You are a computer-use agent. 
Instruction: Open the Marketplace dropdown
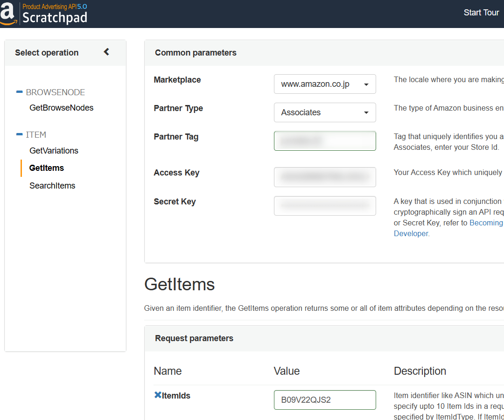(x=325, y=84)
